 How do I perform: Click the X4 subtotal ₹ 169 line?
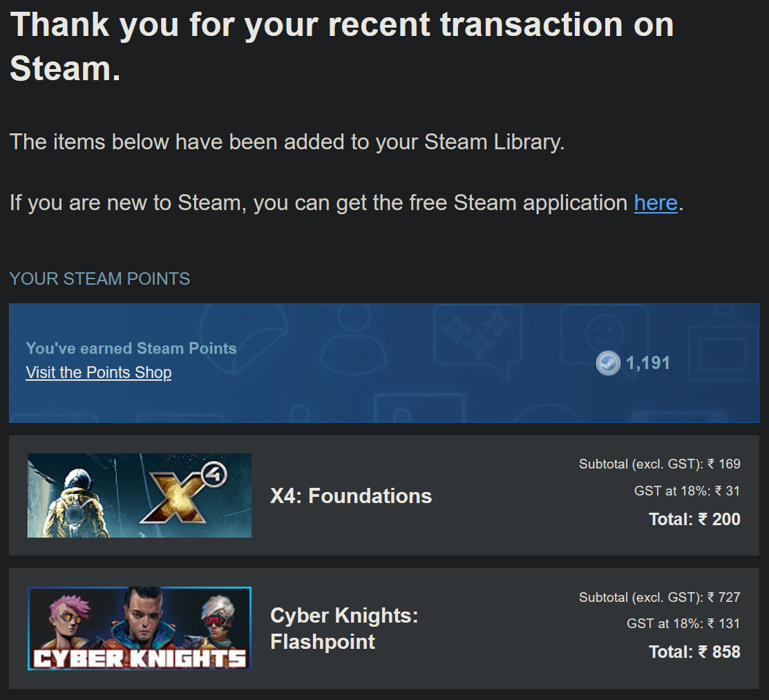[x=659, y=464]
